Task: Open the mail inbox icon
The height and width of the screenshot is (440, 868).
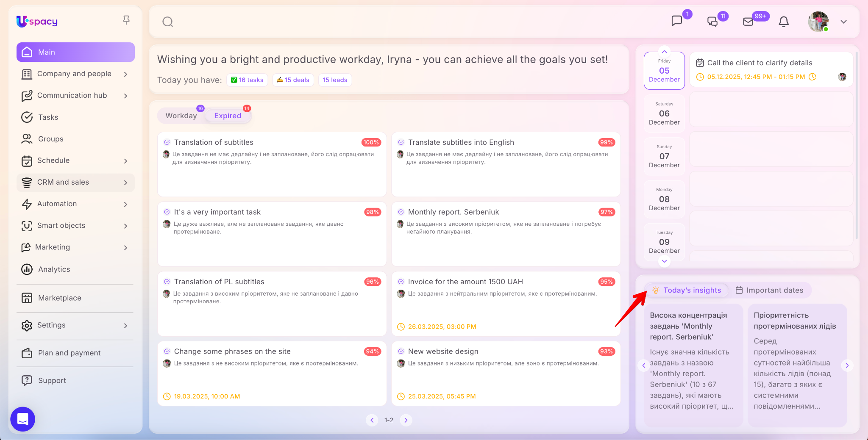Action: 748,22
